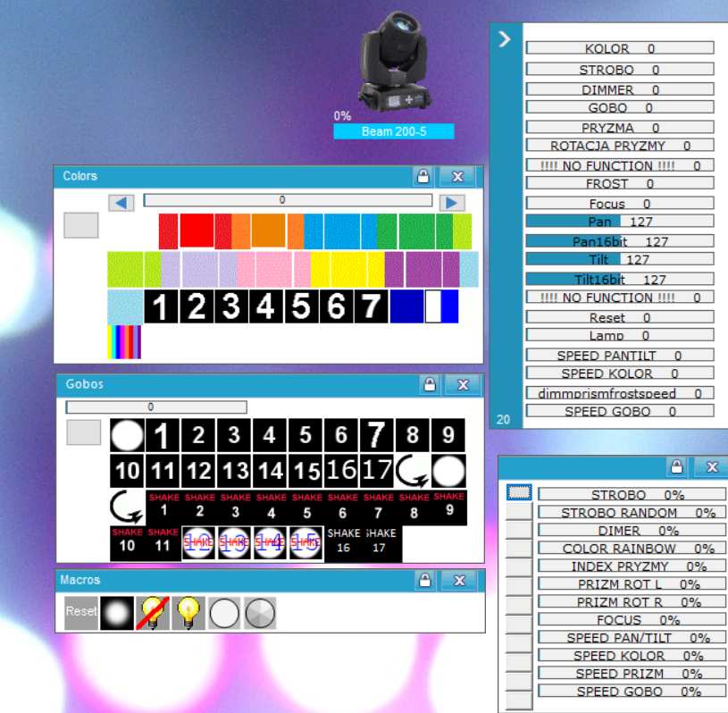
Task: Click the lamp off macro icon
Action: pos(152,613)
